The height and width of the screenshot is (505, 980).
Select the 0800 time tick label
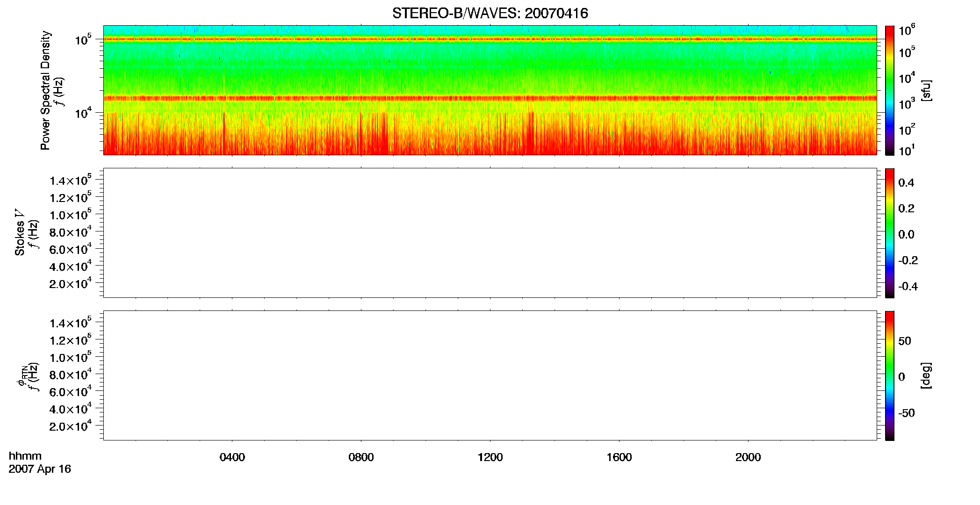click(361, 457)
